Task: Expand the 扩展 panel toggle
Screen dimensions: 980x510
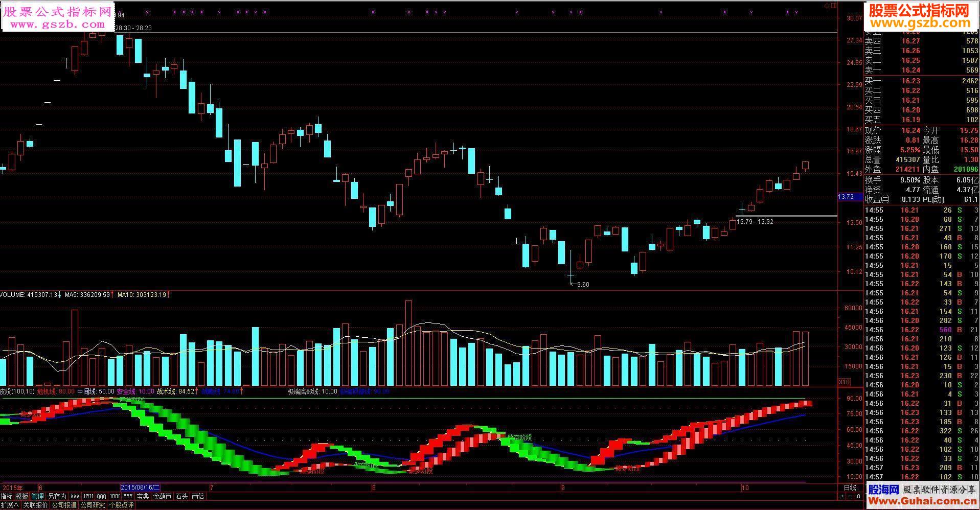Action: (x=10, y=505)
